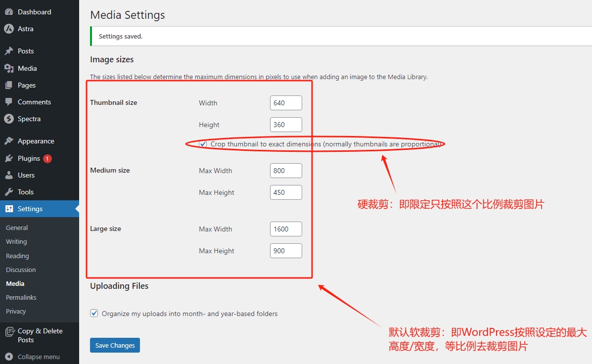Screen dimensions: 592x364
Task: Click the Uploading Files section heading
Action: point(119,286)
